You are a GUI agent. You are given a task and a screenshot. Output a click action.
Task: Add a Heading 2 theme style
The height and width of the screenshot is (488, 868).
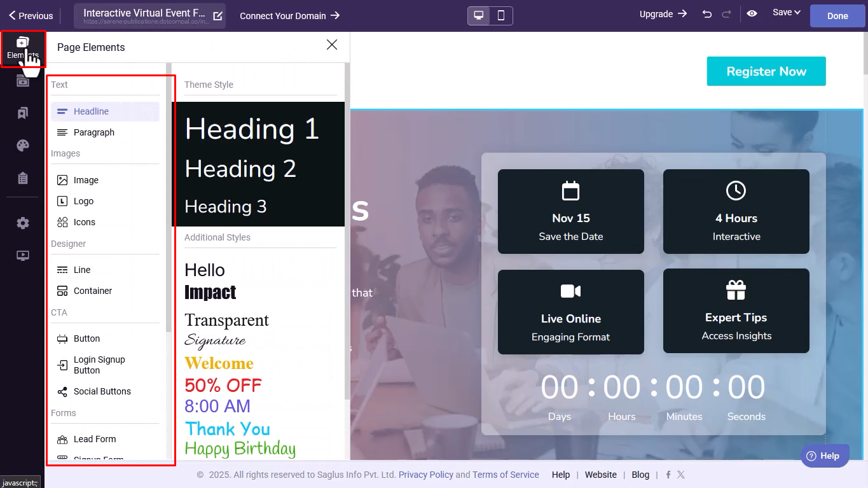point(240,169)
